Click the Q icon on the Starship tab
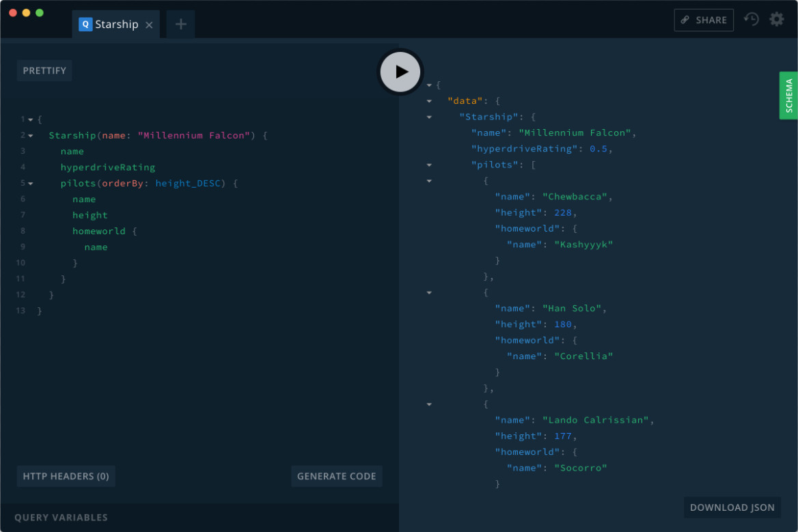 85,24
